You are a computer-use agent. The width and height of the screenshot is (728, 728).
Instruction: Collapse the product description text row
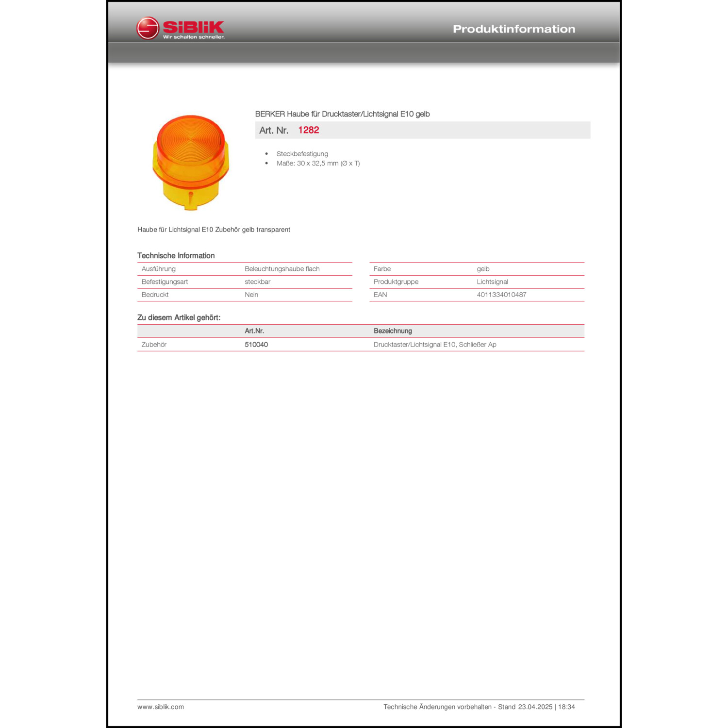214,230
